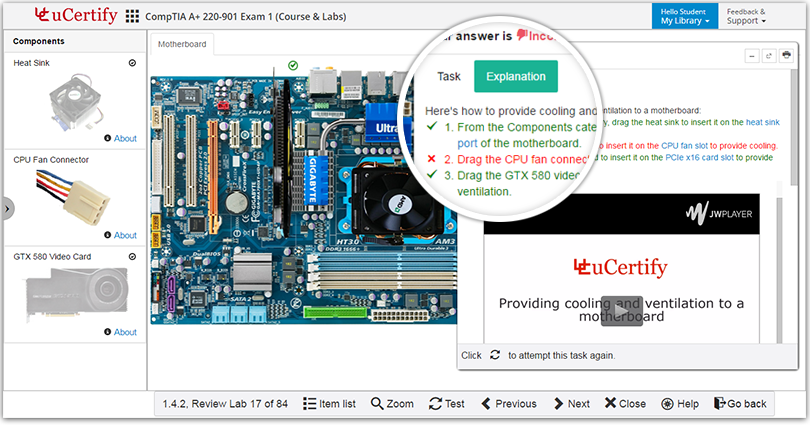Toggle the Heat Sink check circle
Viewport: 810px width, 430px height.
click(x=132, y=63)
